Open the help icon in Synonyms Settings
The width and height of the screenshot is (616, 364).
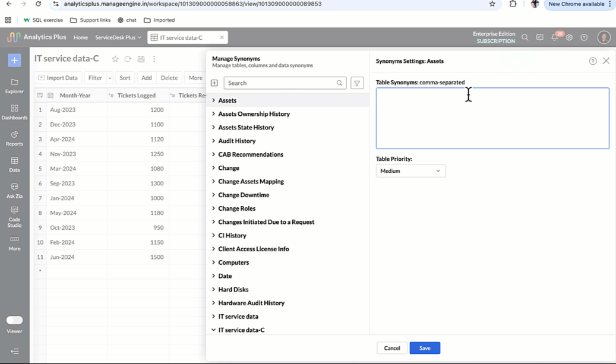click(x=593, y=61)
